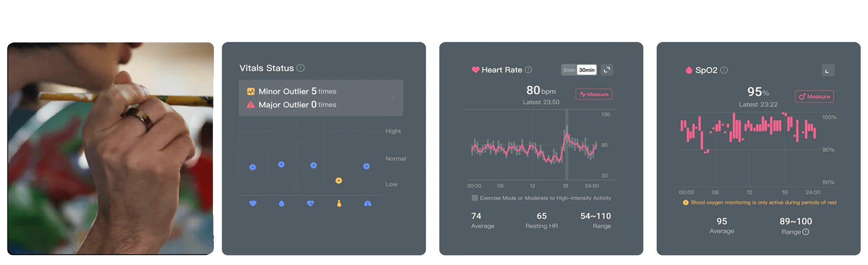Toggle the Exercise Mode legend square
The image size is (868, 265).
pyautogui.click(x=475, y=198)
